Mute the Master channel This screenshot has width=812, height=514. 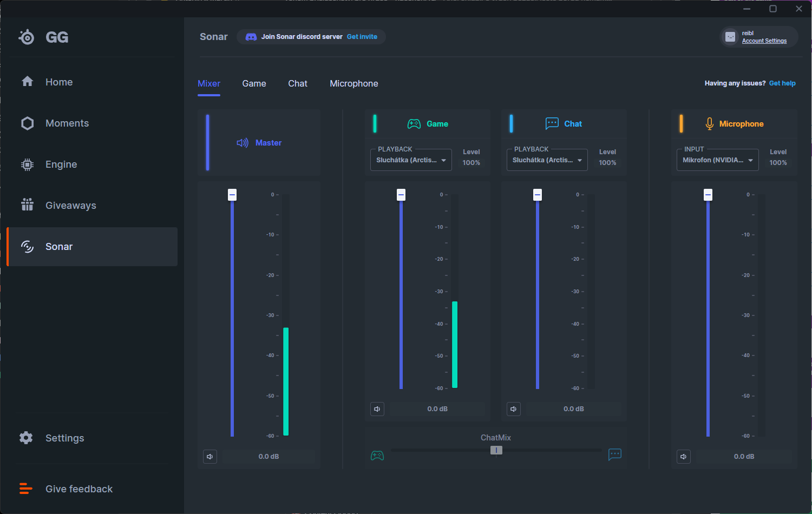click(x=210, y=457)
